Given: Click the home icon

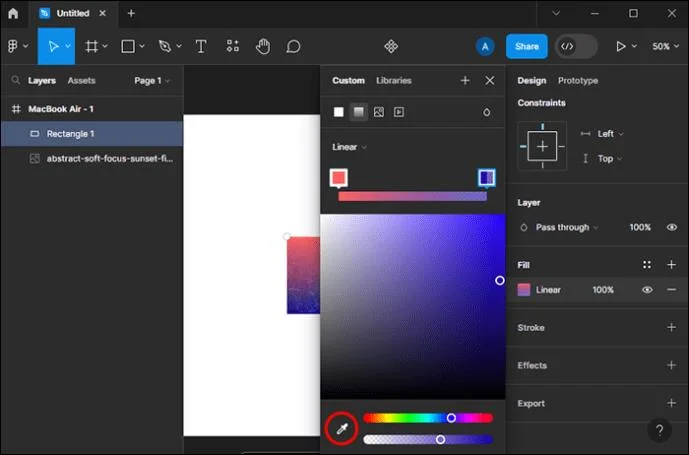Looking at the screenshot, I should [13, 13].
